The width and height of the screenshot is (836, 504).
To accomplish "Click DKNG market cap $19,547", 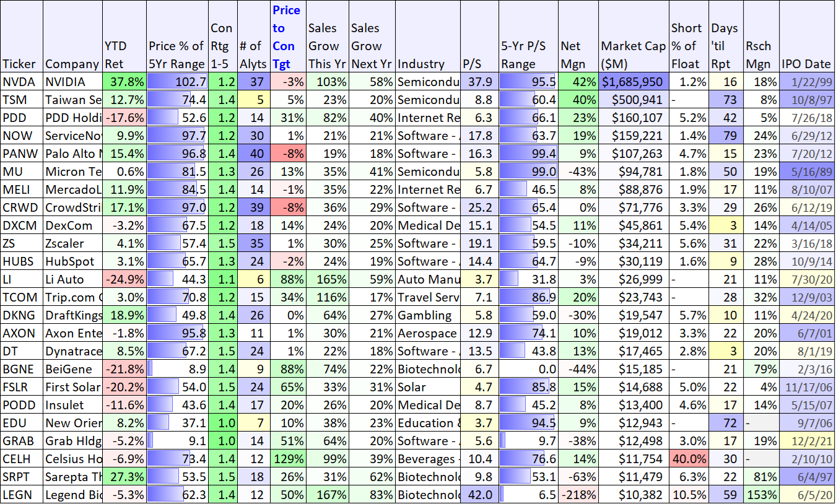I will point(634,315).
